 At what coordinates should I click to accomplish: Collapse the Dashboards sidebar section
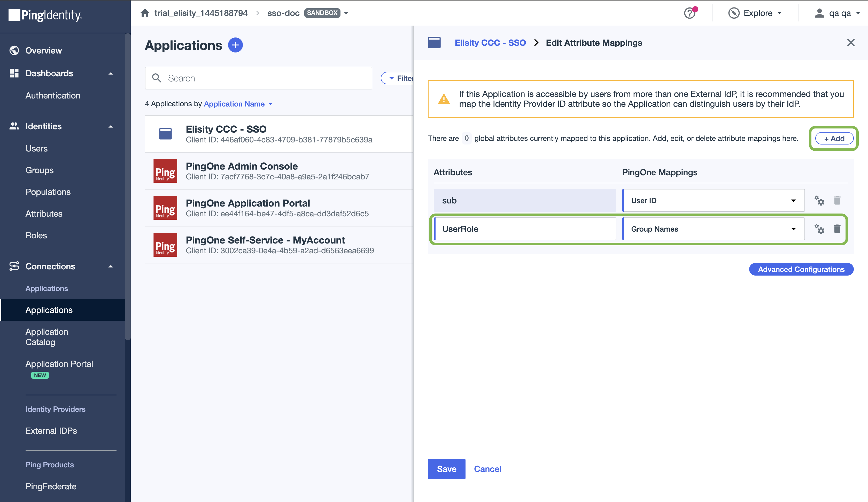tap(111, 73)
